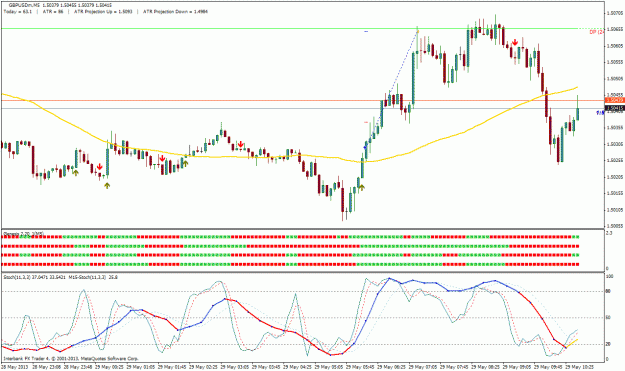The height and width of the screenshot is (371, 625).
Task: Click the 'ATR = 86' readout
Action: coord(52,12)
